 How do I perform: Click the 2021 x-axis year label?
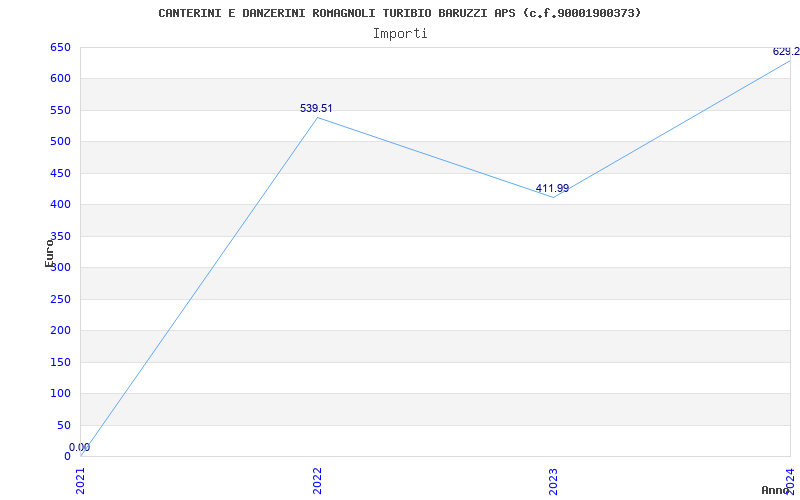click(x=81, y=481)
